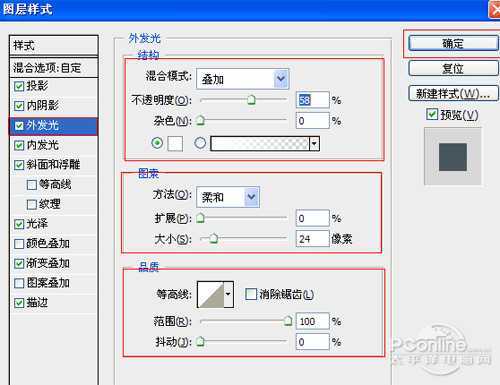The height and width of the screenshot is (385, 500).
Task: Click the 杂色 value input field
Action: click(x=312, y=120)
